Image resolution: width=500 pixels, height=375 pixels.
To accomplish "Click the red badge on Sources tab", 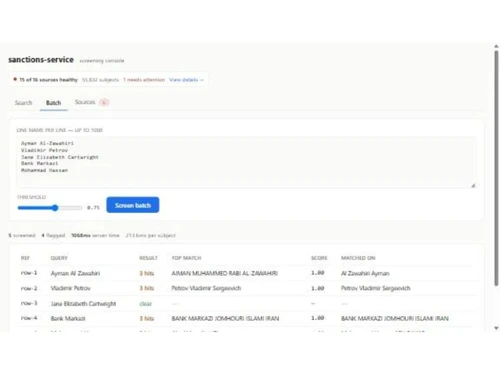I will [x=104, y=102].
